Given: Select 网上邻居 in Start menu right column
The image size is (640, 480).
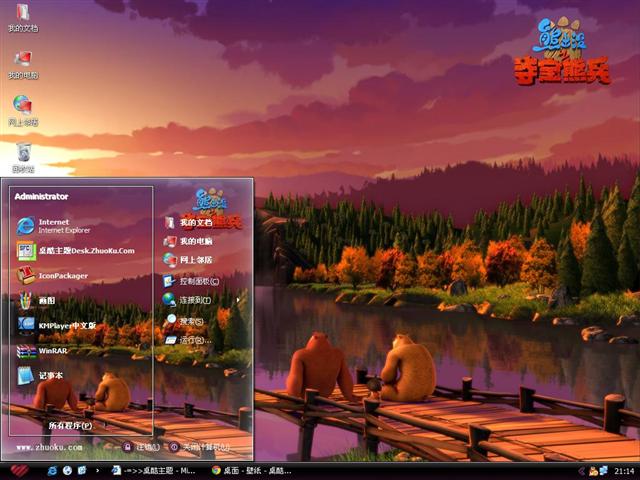Looking at the screenshot, I should coord(188,260).
